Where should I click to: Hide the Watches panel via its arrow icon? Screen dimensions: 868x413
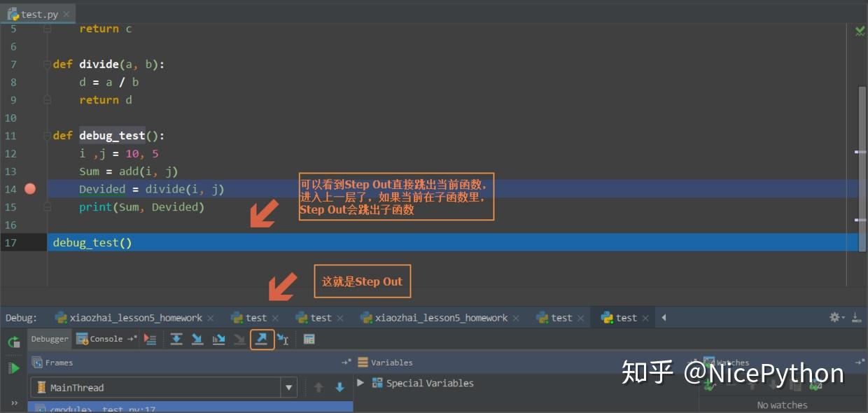(x=860, y=362)
